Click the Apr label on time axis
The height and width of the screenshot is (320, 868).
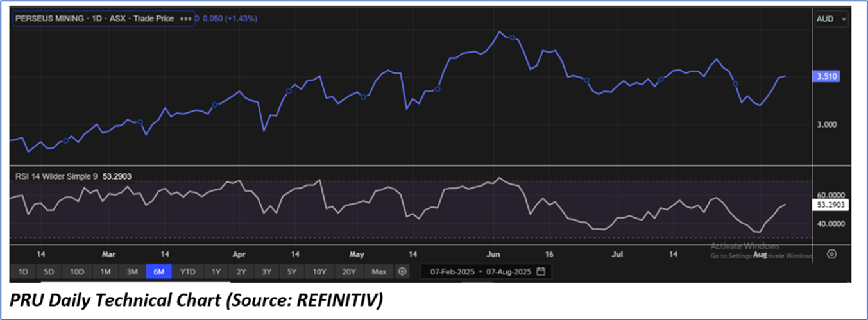239,254
